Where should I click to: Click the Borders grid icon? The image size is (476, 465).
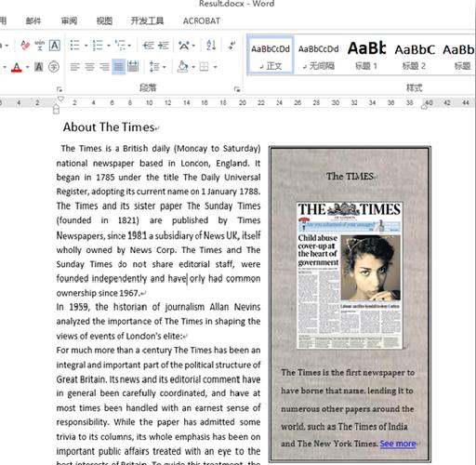pyautogui.click(x=204, y=67)
